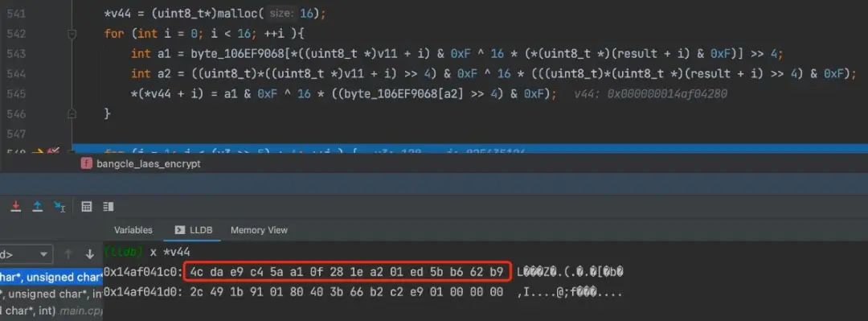Go to previous frame with up arrow
This screenshot has height=321, width=868.
click(x=68, y=254)
